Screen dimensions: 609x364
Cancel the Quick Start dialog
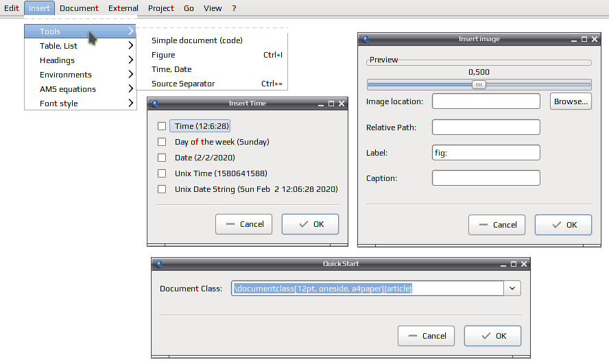pos(426,336)
